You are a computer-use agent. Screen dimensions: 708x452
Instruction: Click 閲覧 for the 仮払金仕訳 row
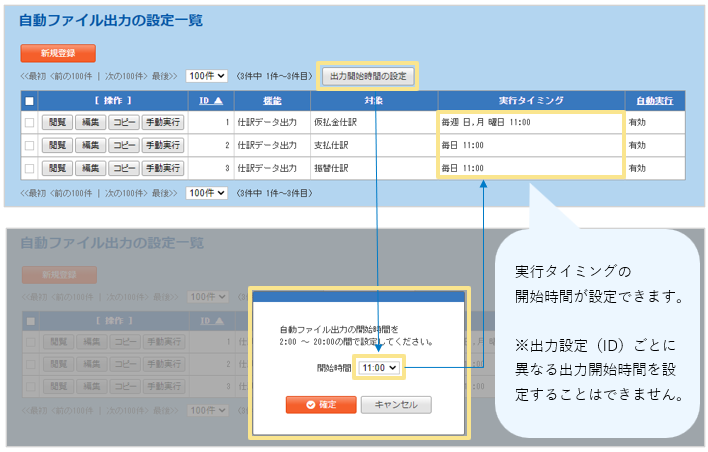(57, 122)
